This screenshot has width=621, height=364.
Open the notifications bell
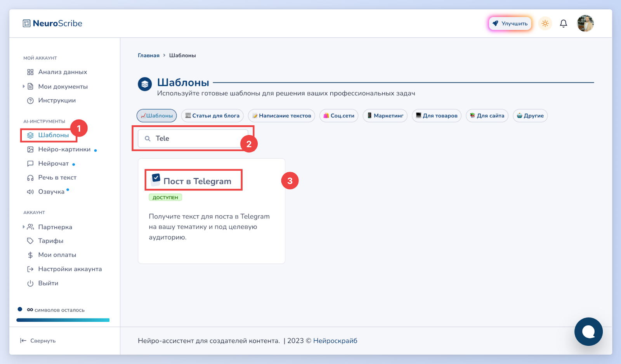click(563, 24)
